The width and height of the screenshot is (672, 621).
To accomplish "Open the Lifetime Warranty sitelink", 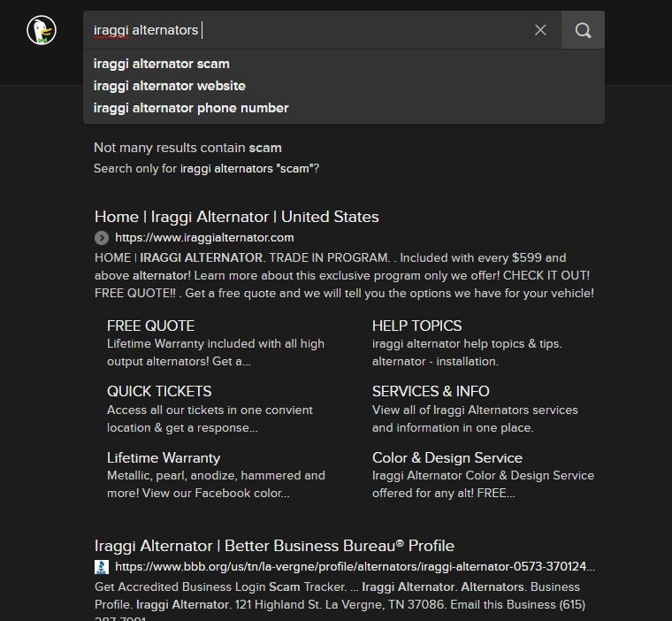I will tap(164, 457).
